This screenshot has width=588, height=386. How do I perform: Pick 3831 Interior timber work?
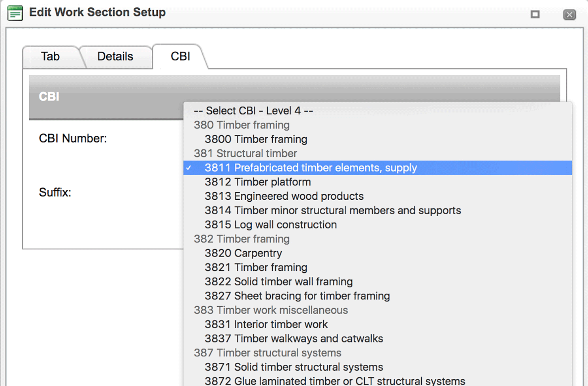click(x=266, y=324)
